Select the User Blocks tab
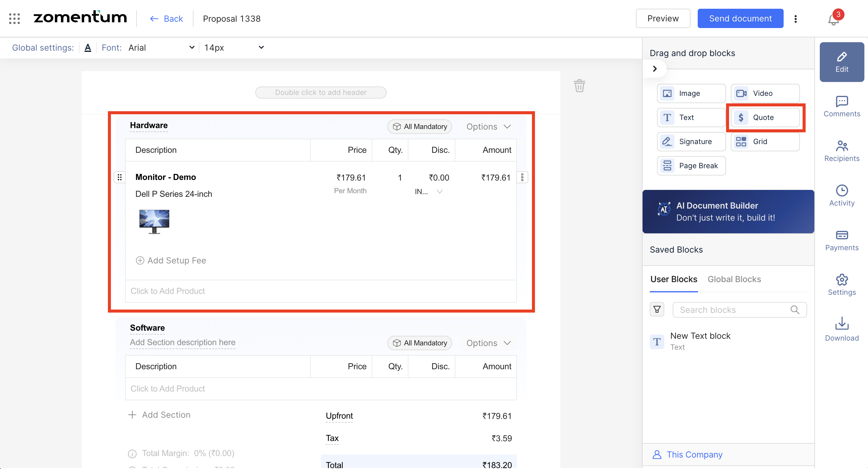This screenshot has height=469, width=868. pyautogui.click(x=673, y=279)
